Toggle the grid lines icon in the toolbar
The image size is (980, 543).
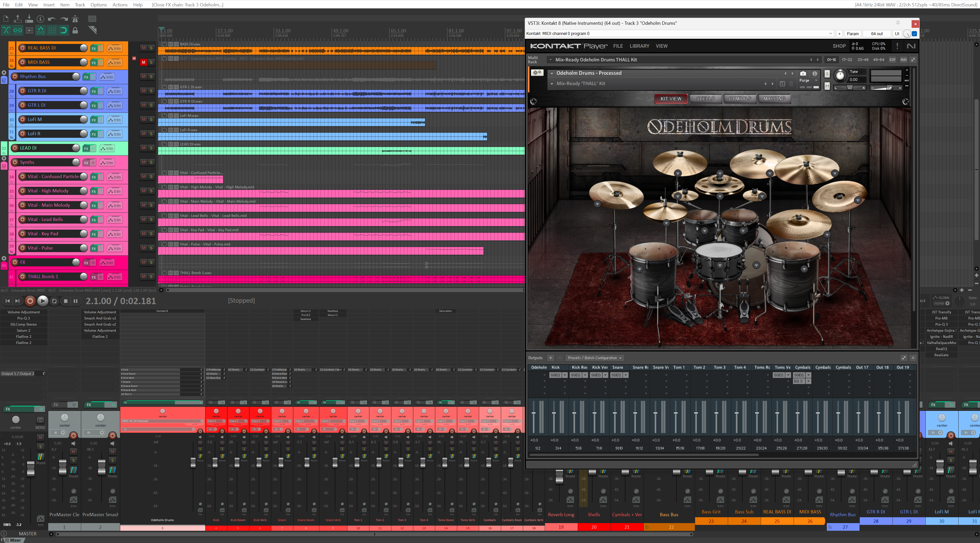52,30
